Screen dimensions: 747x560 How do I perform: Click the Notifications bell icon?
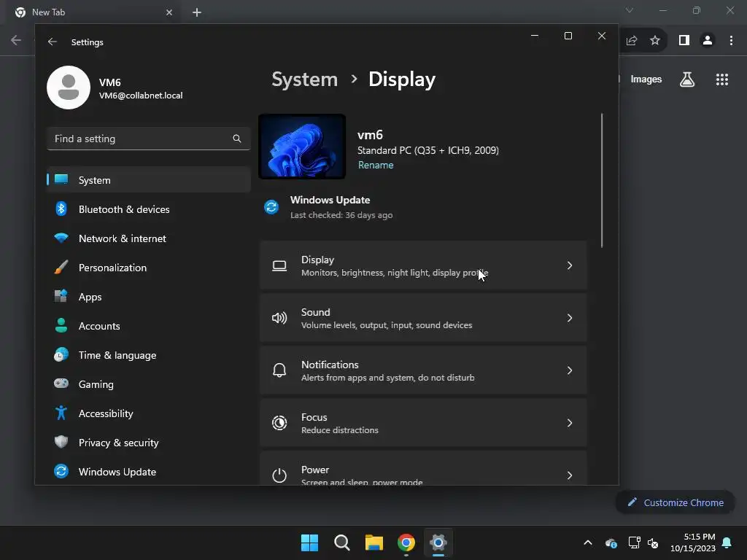(x=279, y=370)
